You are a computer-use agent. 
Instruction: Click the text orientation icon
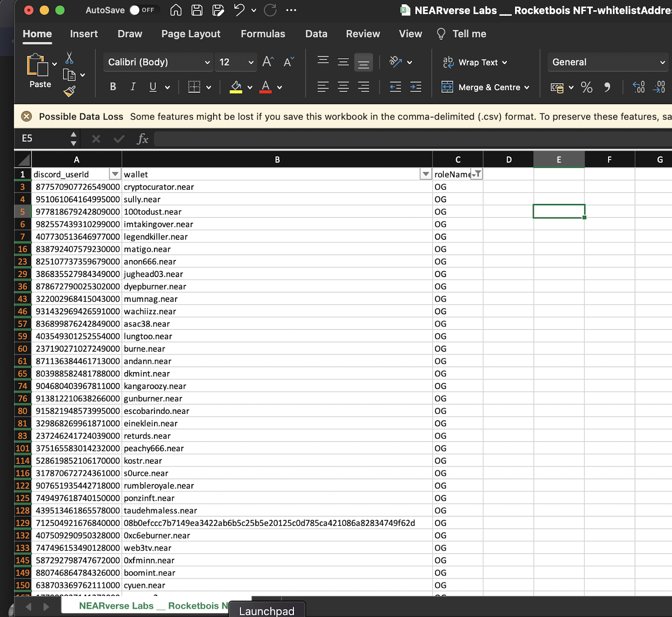[396, 62]
